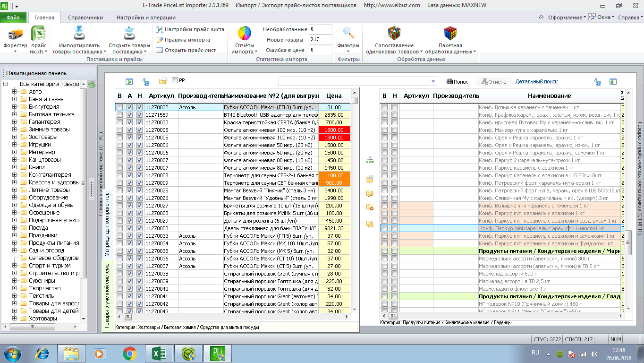Click the Фильтры magnifier icon
644x363 pixels.
348,33
